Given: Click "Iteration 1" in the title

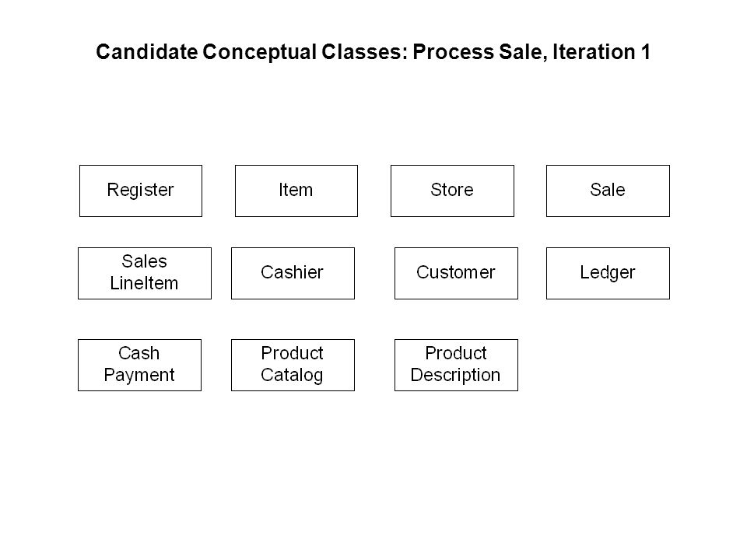Looking at the screenshot, I should 601,51.
